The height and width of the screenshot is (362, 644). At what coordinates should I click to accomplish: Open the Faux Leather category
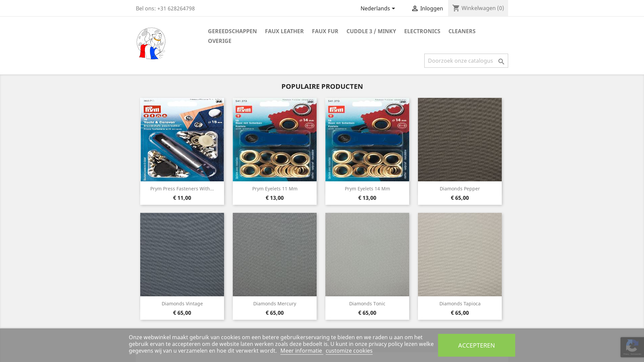tap(284, 31)
